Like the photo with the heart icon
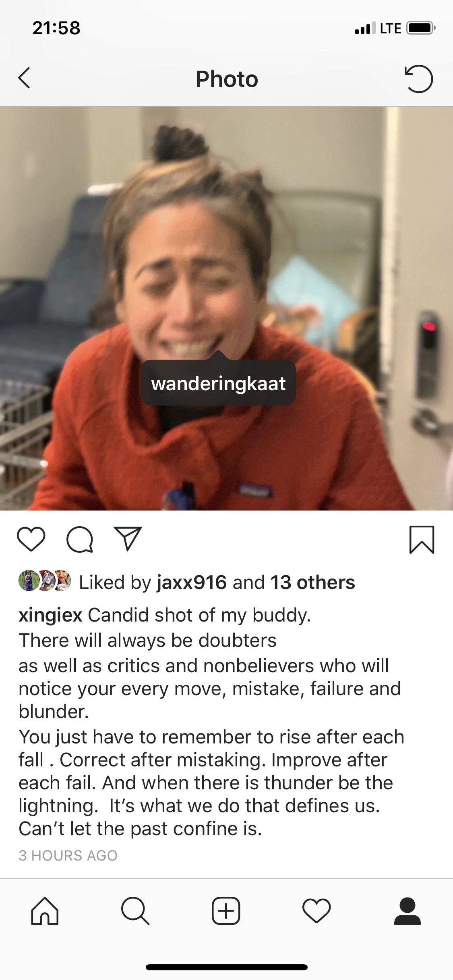The width and height of the screenshot is (453, 980). point(31,539)
